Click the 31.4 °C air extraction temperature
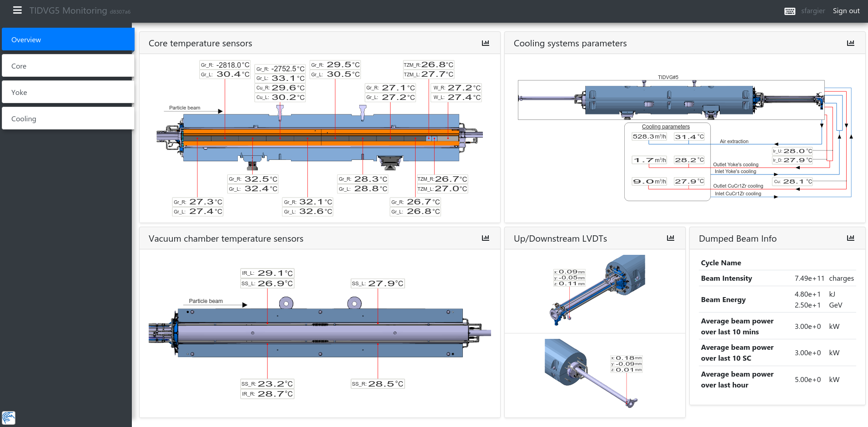 coord(689,136)
